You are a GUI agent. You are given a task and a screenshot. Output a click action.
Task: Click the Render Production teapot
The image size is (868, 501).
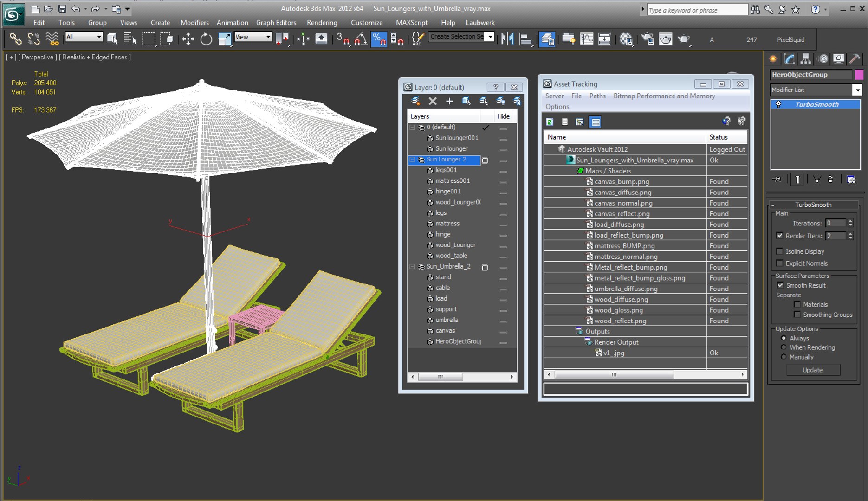[x=684, y=39]
